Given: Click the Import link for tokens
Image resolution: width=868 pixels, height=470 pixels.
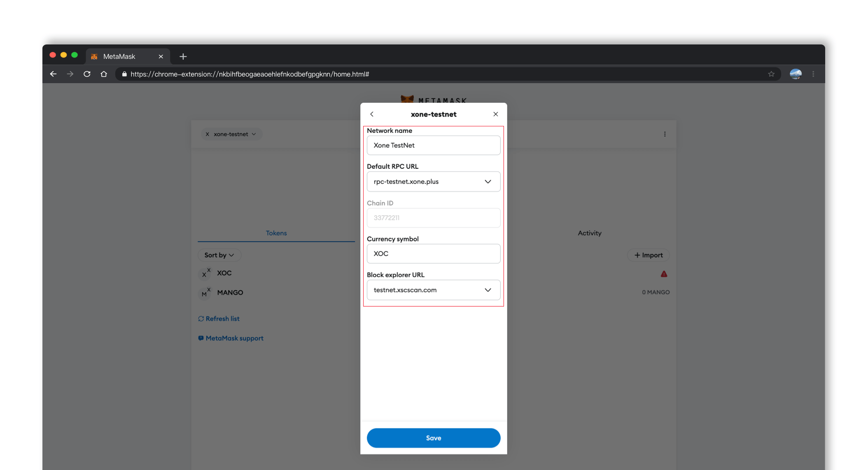Looking at the screenshot, I should pos(648,255).
